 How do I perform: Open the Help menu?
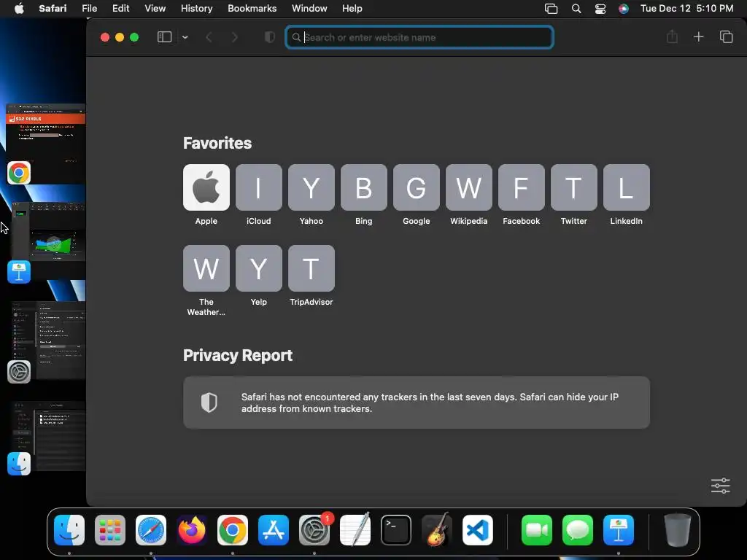[352, 9]
